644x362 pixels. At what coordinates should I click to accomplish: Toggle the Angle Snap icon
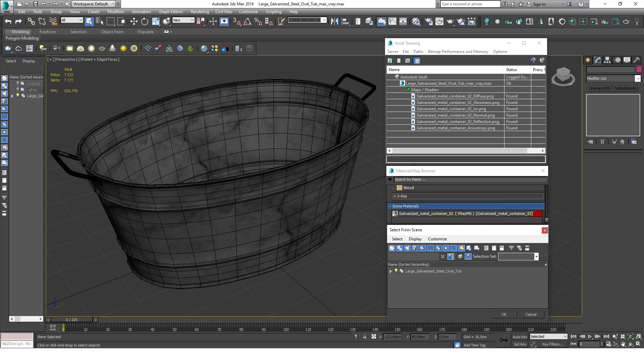tap(248, 21)
